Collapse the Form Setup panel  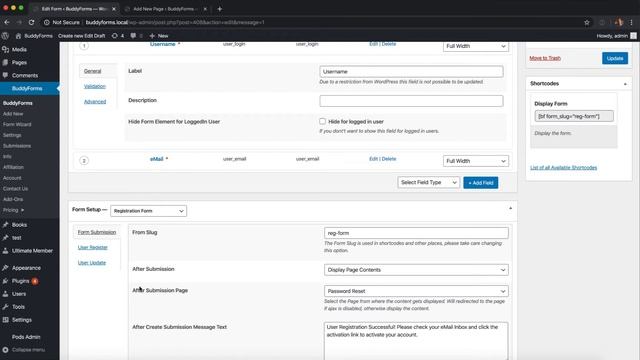pos(510,209)
